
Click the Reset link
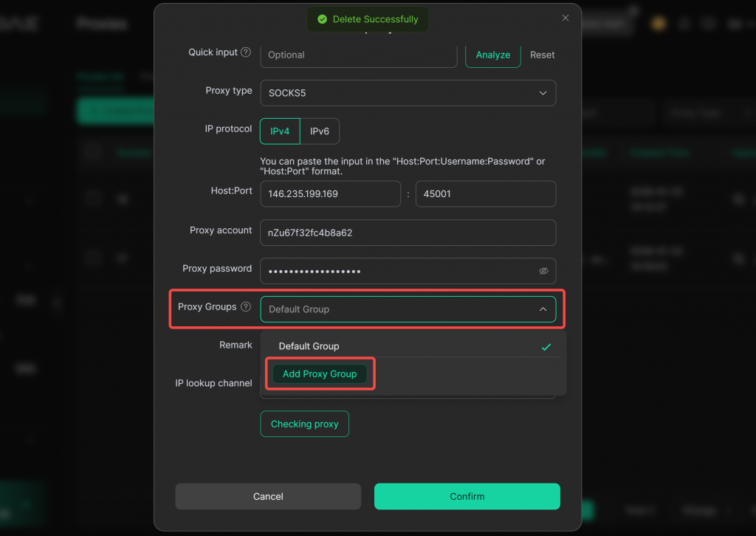coord(542,55)
